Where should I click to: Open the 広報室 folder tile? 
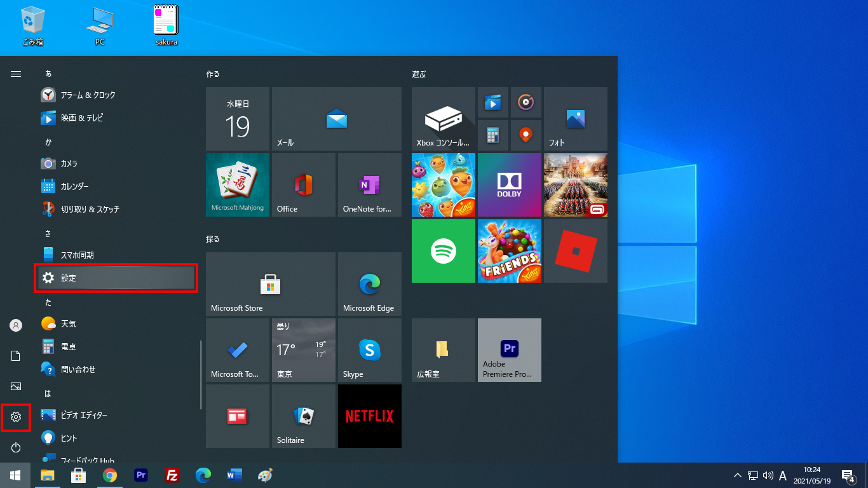444,350
